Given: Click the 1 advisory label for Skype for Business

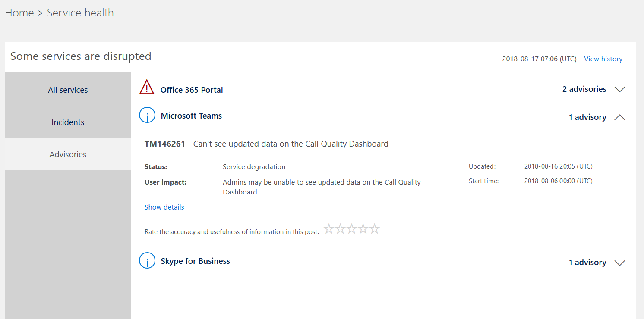Looking at the screenshot, I should coord(587,262).
